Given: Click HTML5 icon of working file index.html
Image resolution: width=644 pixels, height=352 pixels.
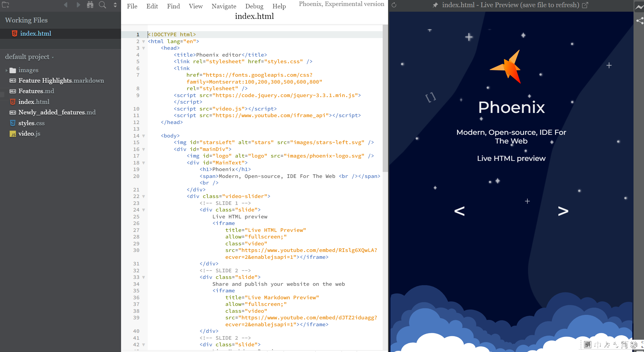Looking at the screenshot, I should pos(14,34).
